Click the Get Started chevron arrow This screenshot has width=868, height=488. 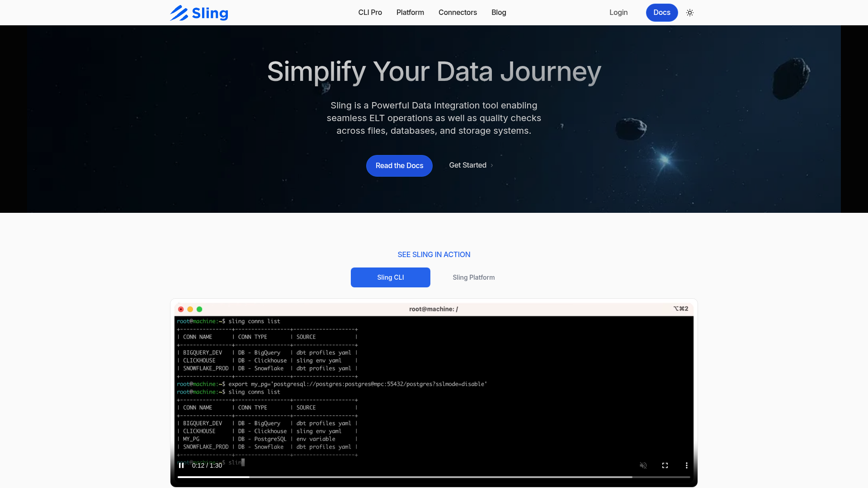pyautogui.click(x=492, y=165)
